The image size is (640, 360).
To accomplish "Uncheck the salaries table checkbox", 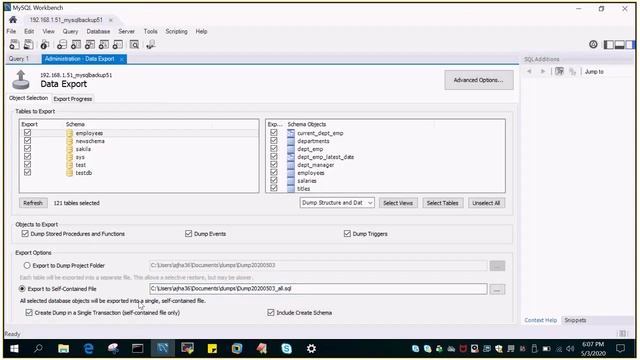I will point(274,180).
